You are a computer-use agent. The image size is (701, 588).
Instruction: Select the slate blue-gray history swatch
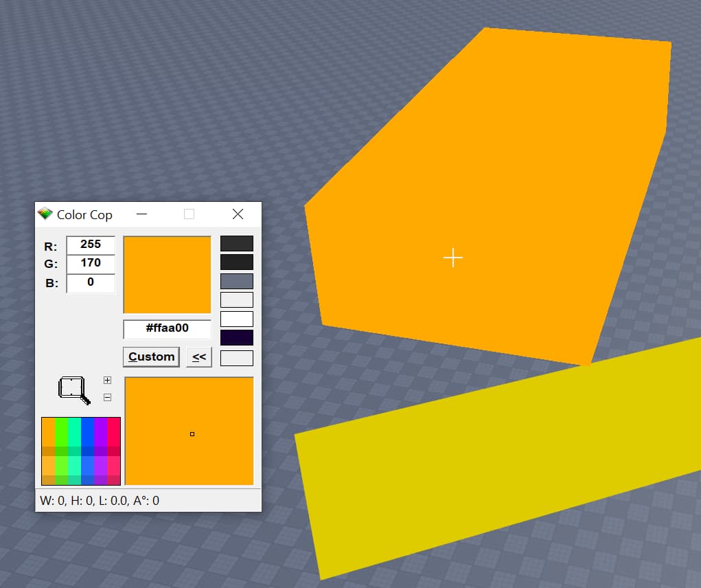[237, 281]
